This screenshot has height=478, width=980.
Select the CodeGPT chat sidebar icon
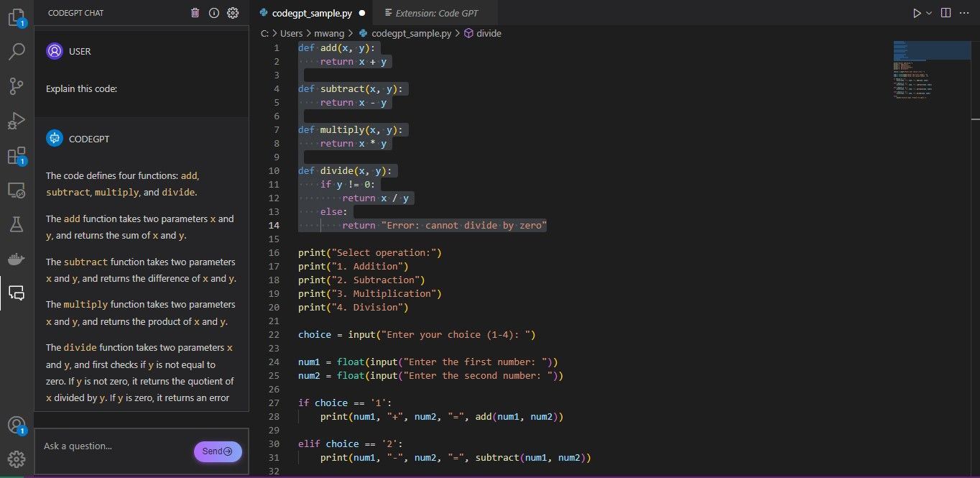point(17,293)
